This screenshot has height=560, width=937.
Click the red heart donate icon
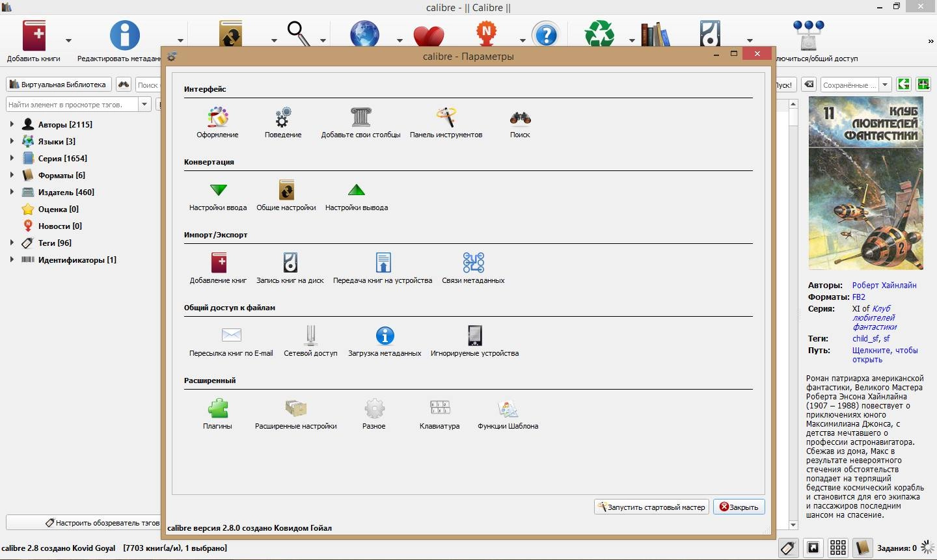(x=429, y=35)
